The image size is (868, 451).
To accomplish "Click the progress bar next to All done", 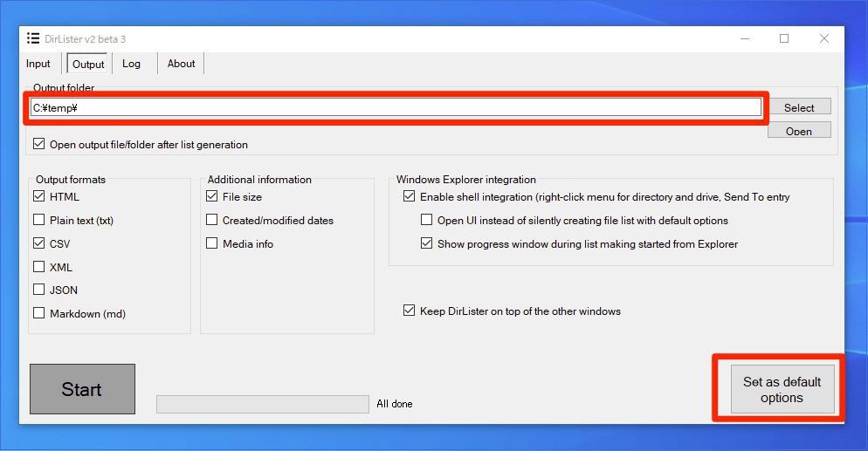I will (262, 404).
